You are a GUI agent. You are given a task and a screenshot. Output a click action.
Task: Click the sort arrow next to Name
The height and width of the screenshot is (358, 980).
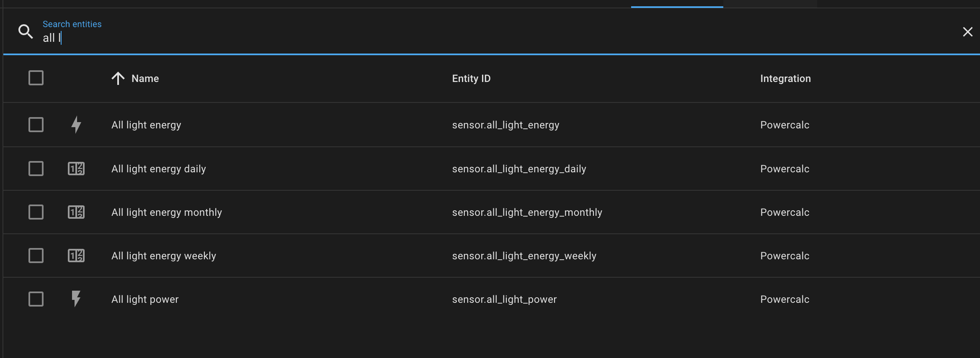pyautogui.click(x=118, y=78)
